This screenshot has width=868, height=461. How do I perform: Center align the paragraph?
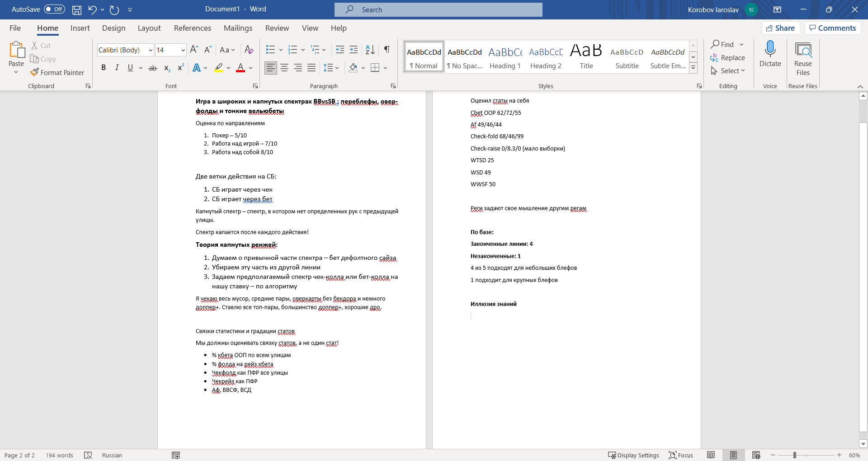point(284,68)
